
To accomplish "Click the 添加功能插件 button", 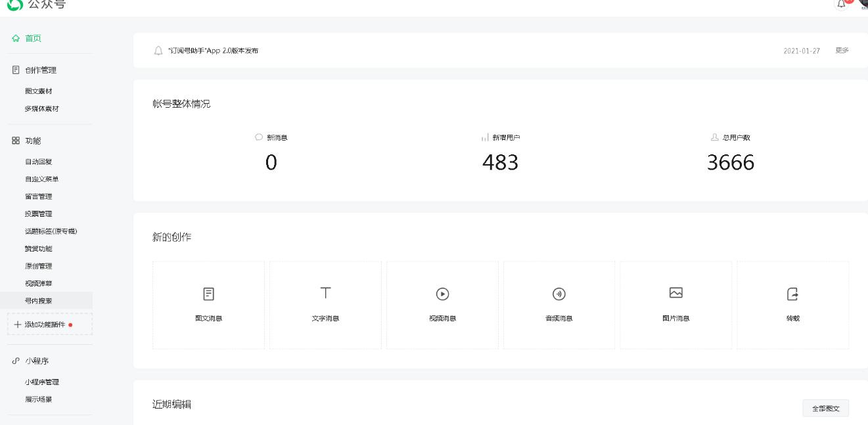I will pos(49,324).
